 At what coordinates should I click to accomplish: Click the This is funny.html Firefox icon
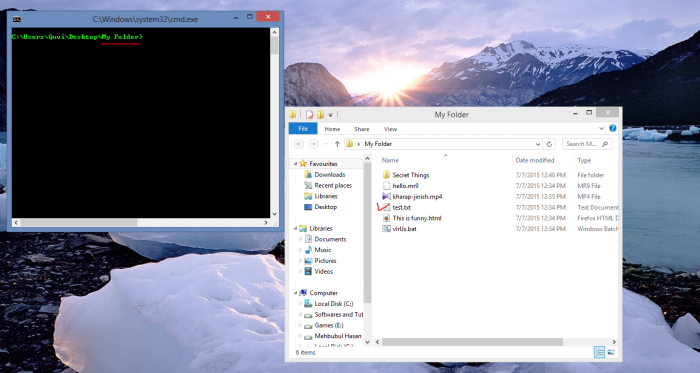386,218
